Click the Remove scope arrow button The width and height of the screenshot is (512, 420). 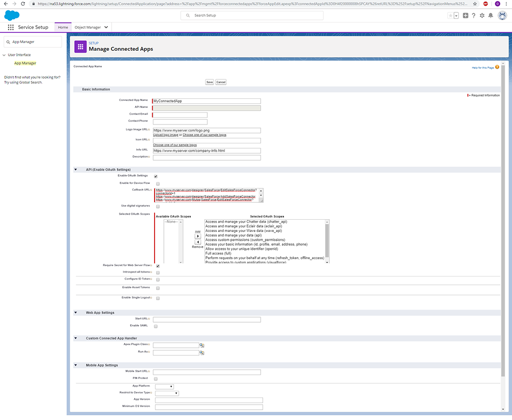pyautogui.click(x=198, y=242)
